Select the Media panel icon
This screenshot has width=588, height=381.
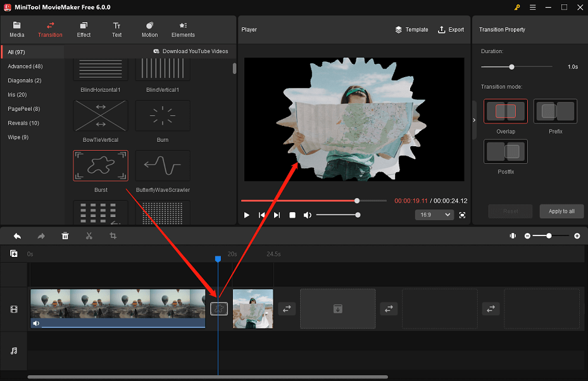tap(16, 29)
